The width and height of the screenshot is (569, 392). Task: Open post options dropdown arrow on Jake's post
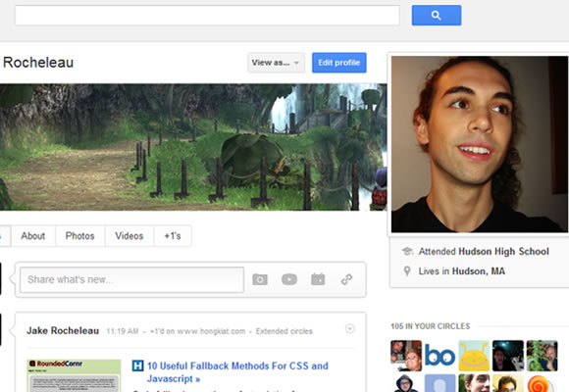350,329
